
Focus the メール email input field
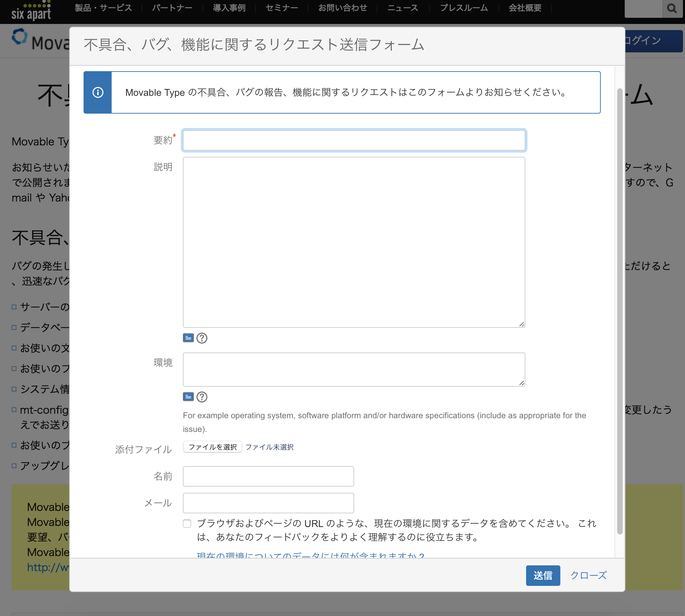click(269, 503)
